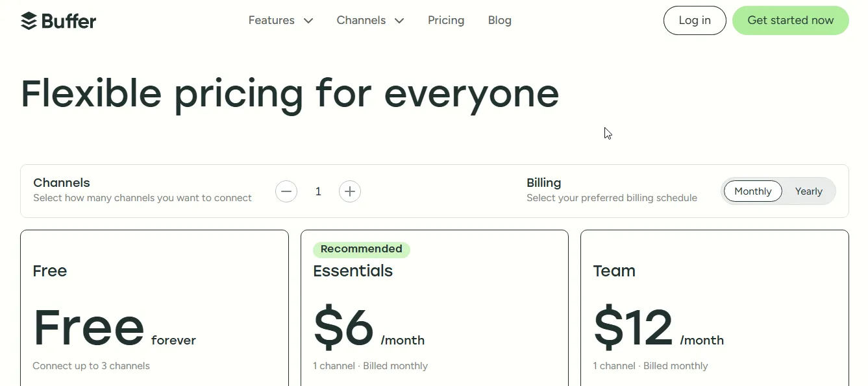Switch billing to Yearly
The width and height of the screenshot is (868, 386).
pos(808,191)
